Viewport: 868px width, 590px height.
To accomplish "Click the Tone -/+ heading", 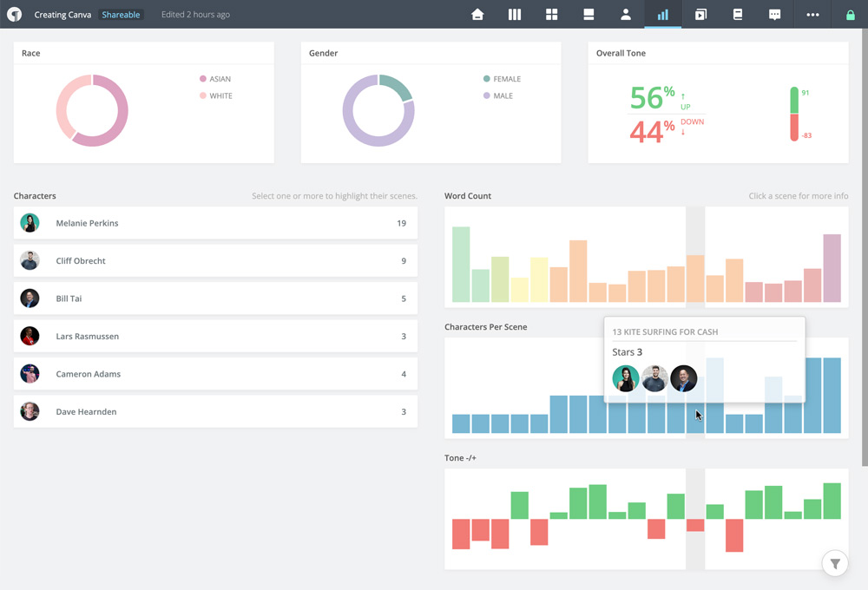I will 460,458.
